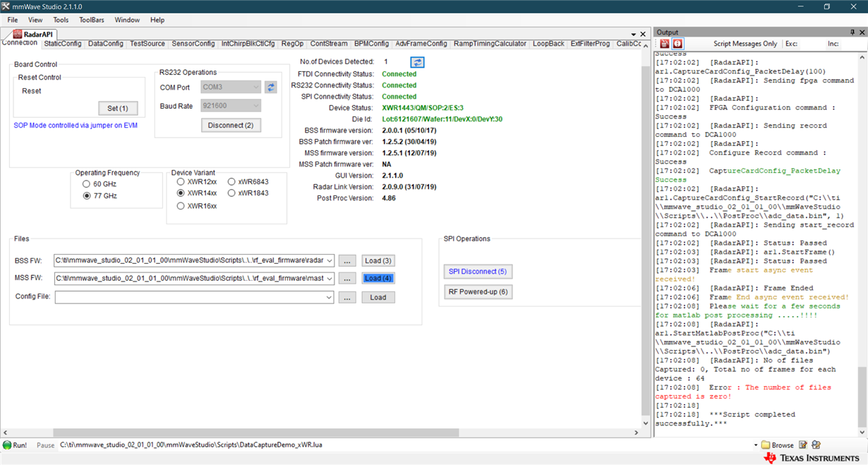Open the tab list dropdown arrow
The height and width of the screenshot is (465, 868).
[x=634, y=34]
